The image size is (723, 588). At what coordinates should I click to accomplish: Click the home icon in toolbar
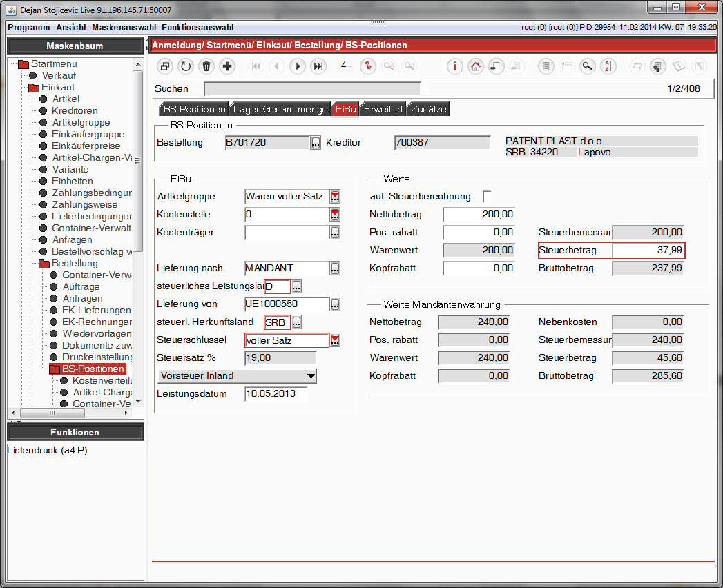(x=475, y=66)
